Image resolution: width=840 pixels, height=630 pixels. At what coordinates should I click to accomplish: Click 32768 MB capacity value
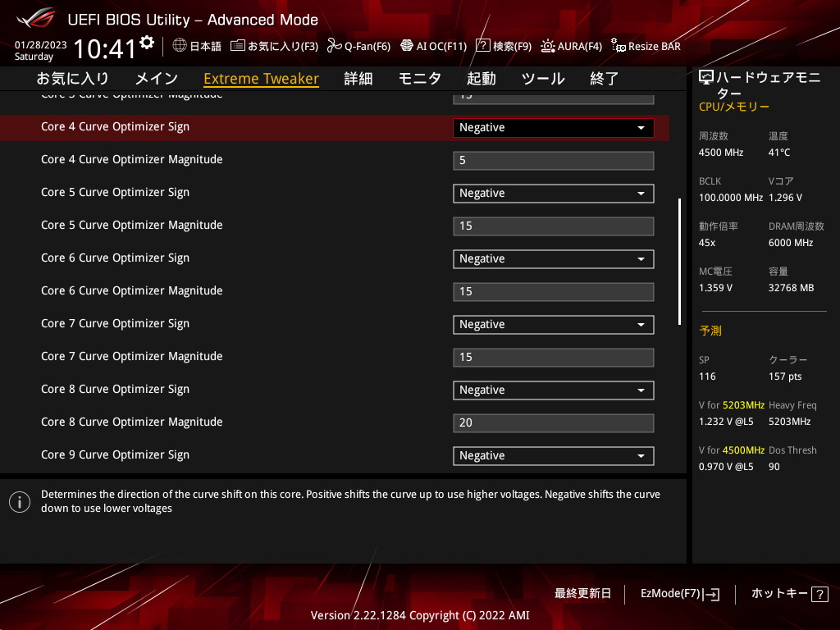click(x=791, y=288)
